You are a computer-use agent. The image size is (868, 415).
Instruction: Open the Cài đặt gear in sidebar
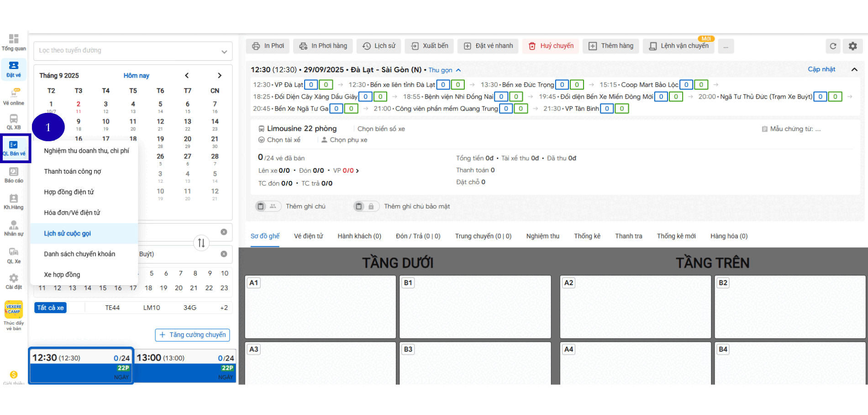point(14,281)
